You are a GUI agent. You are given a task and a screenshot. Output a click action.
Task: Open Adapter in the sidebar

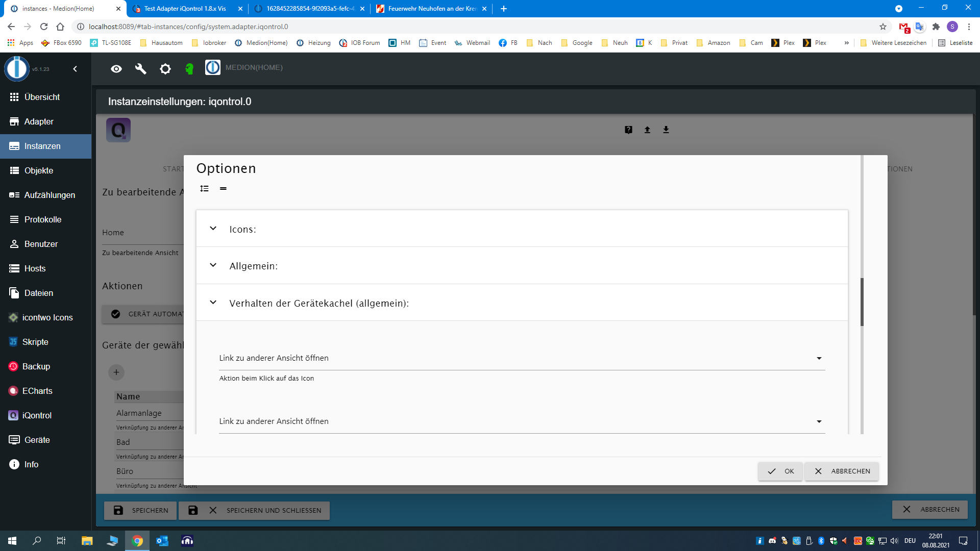click(46, 121)
